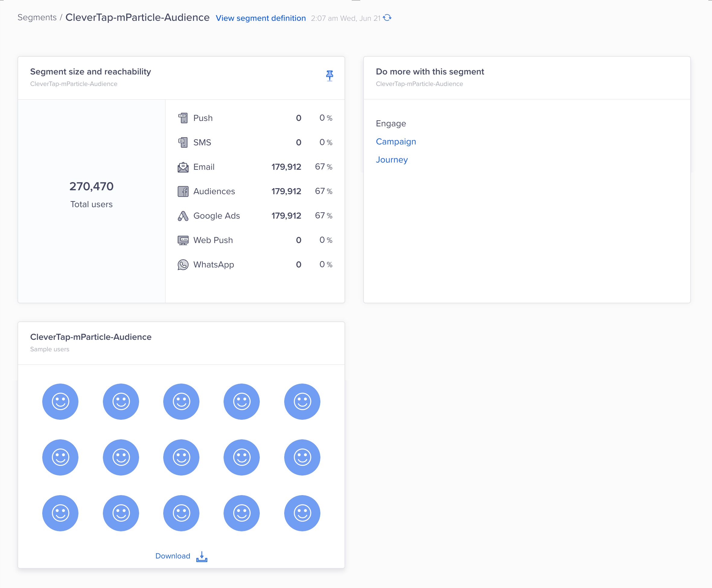Click the Web Push channel icon
The image size is (712, 588).
[183, 239]
